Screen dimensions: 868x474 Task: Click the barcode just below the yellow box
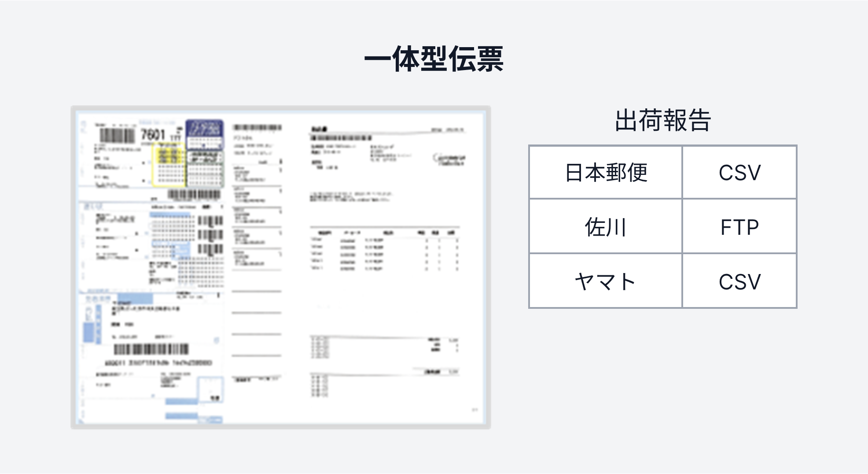[194, 195]
